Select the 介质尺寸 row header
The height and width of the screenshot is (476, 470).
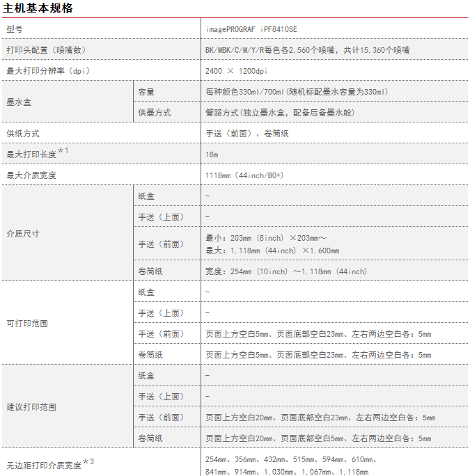(23, 233)
